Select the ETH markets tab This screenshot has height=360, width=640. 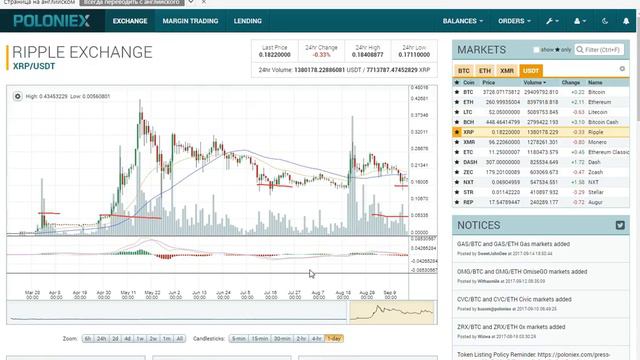click(x=485, y=71)
